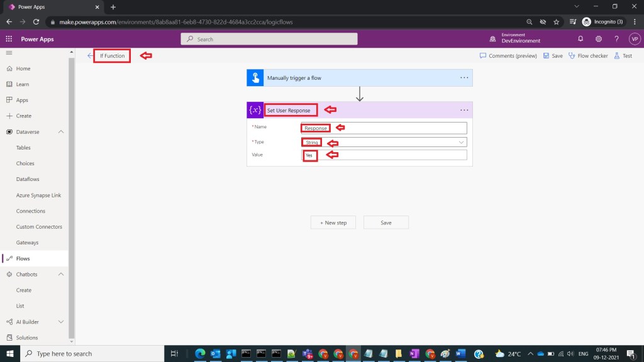Expand the AI Builder section
Screen dimensions: 644x362
click(61, 322)
